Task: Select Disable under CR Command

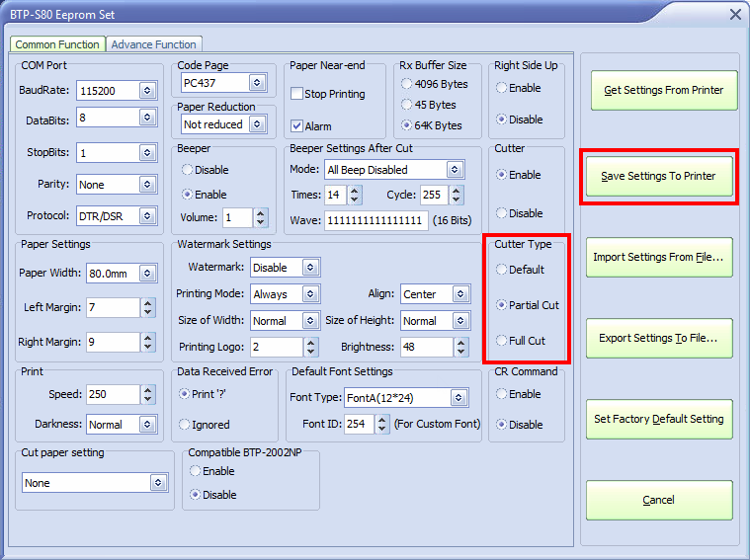Action: [501, 424]
